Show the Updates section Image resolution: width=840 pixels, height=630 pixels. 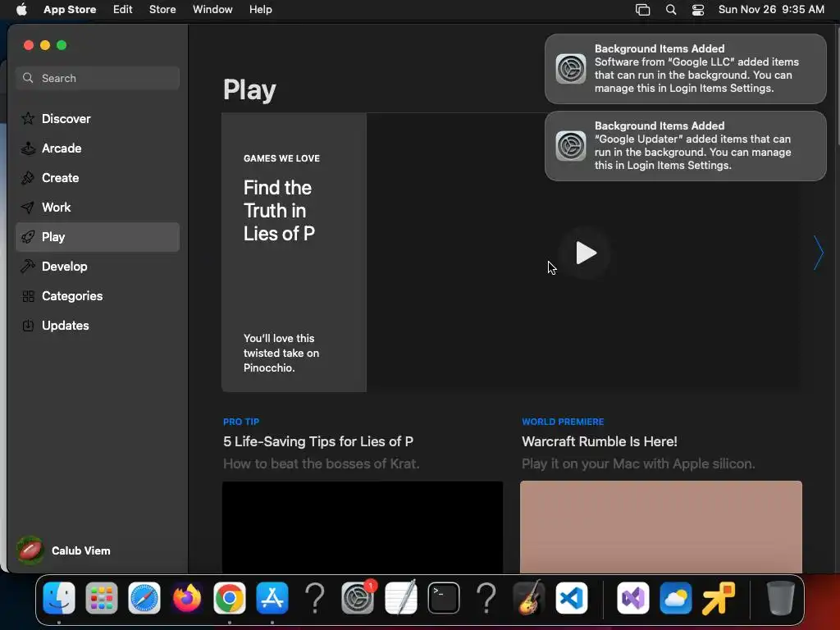(x=98, y=326)
